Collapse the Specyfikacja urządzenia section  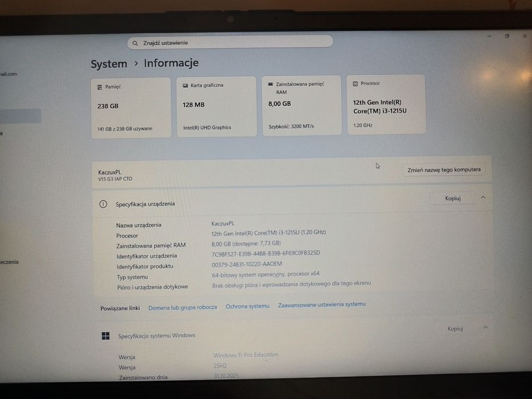point(483,197)
